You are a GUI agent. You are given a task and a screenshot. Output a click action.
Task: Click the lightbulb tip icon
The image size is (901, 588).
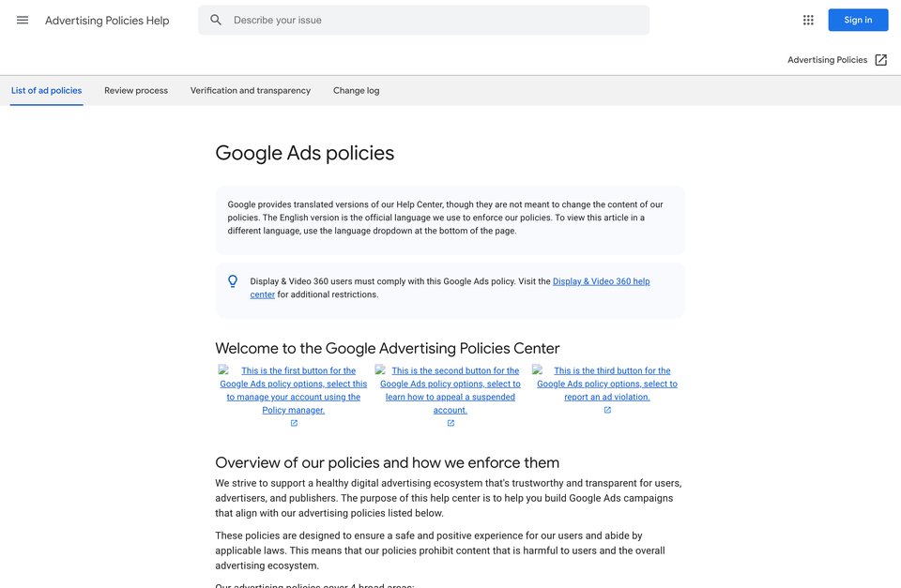pos(233,280)
